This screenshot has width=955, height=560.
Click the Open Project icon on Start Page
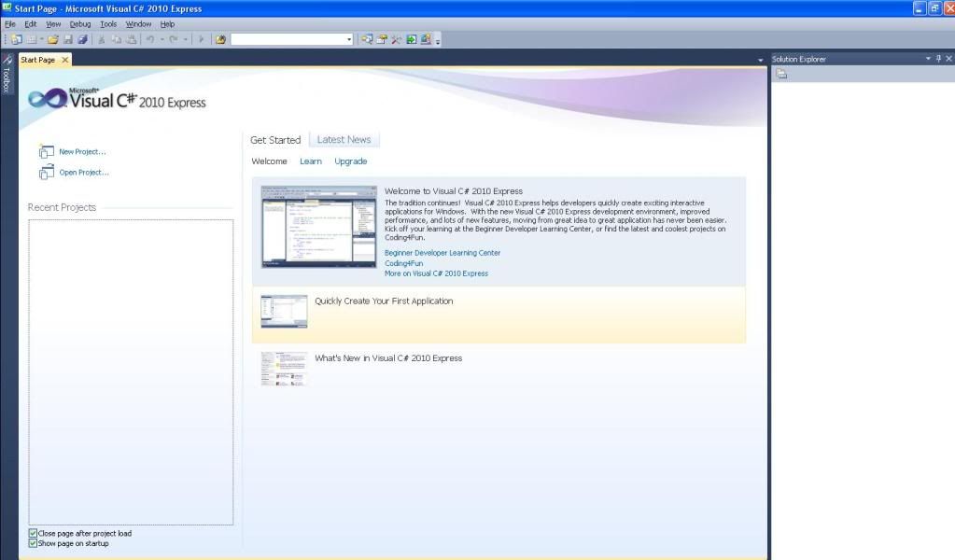(x=47, y=173)
